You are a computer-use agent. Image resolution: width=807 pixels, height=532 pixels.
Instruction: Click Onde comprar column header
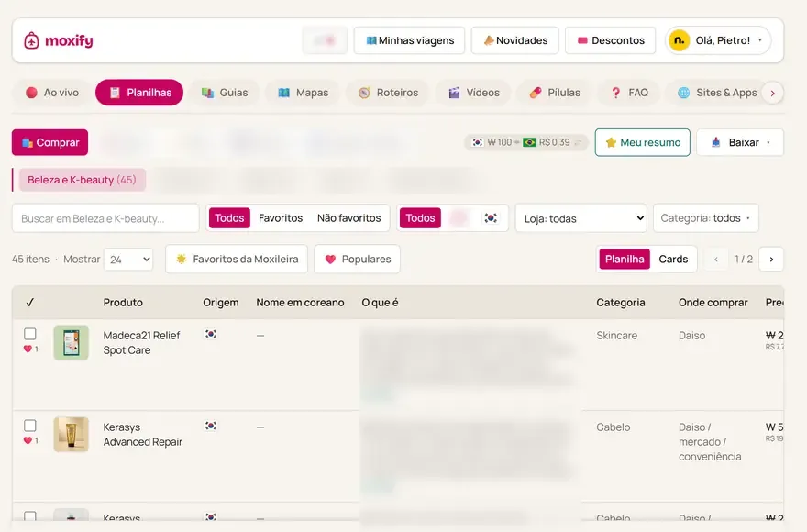713,303
